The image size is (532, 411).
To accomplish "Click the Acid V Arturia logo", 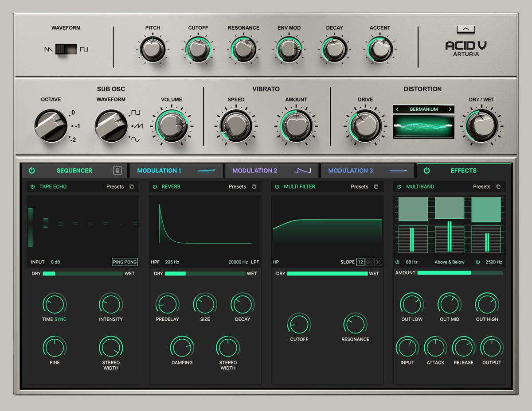I will coord(466,49).
